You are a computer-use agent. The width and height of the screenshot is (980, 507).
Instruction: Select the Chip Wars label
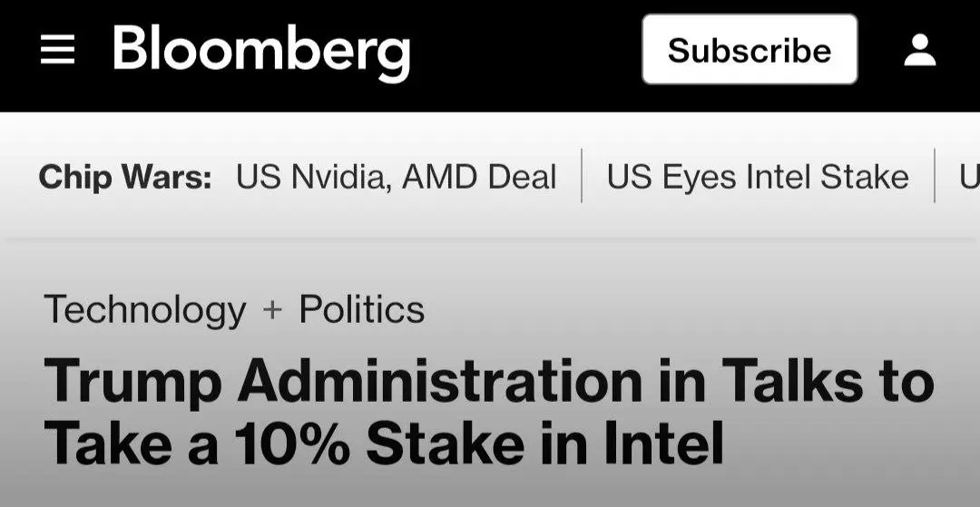pyautogui.click(x=125, y=177)
